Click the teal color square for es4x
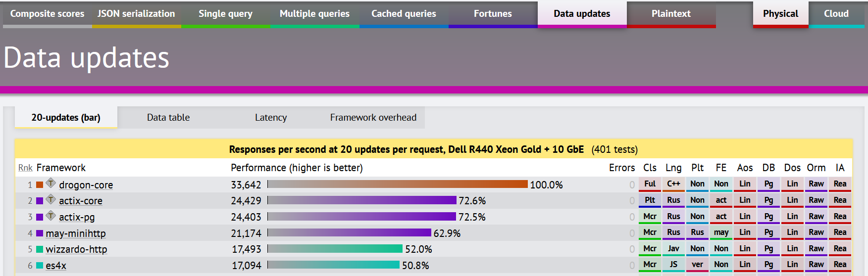This screenshot has height=276, width=868. click(40, 266)
